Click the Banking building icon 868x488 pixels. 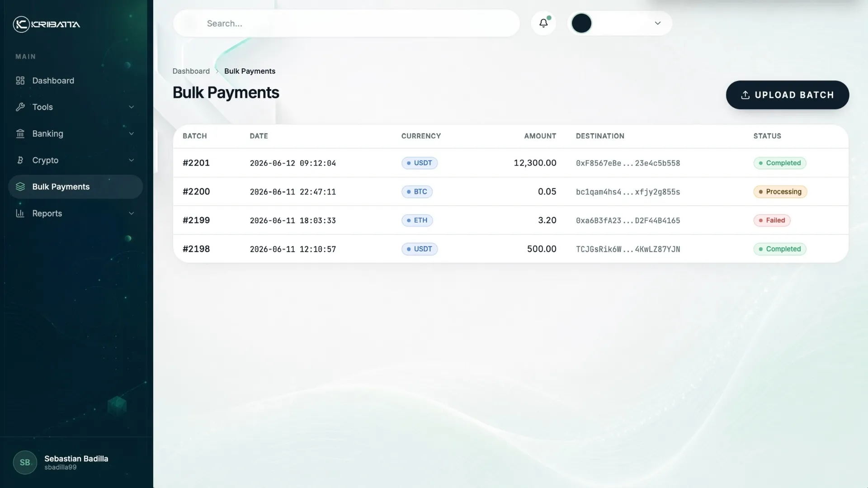20,134
